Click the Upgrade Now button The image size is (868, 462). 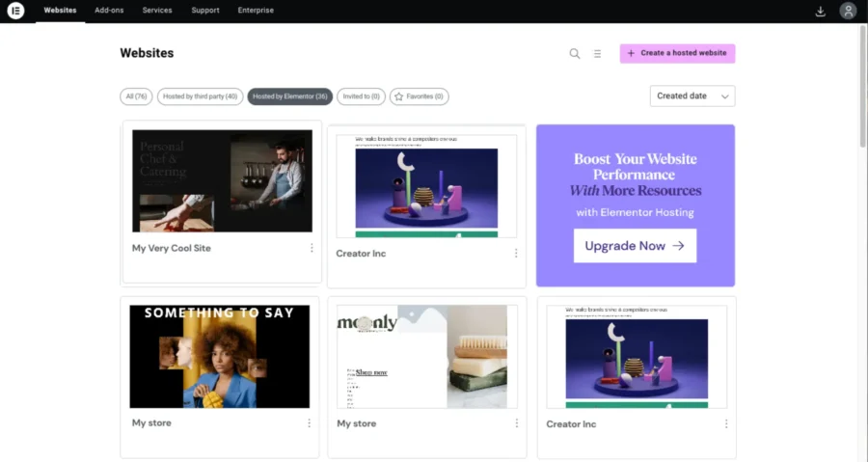635,246
